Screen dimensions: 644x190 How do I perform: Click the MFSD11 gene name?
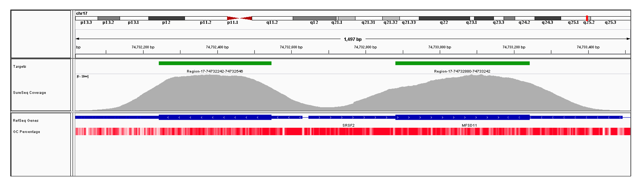coord(469,126)
